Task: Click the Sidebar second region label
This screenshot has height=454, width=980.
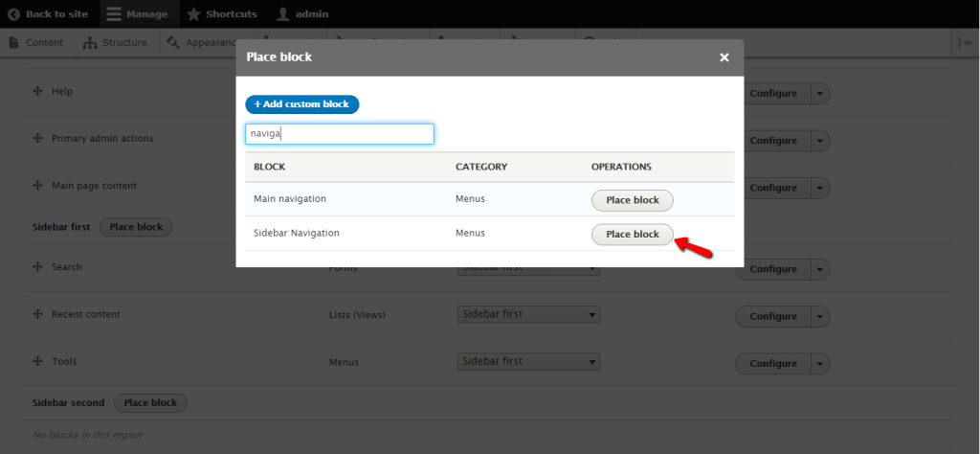Action: click(x=68, y=402)
